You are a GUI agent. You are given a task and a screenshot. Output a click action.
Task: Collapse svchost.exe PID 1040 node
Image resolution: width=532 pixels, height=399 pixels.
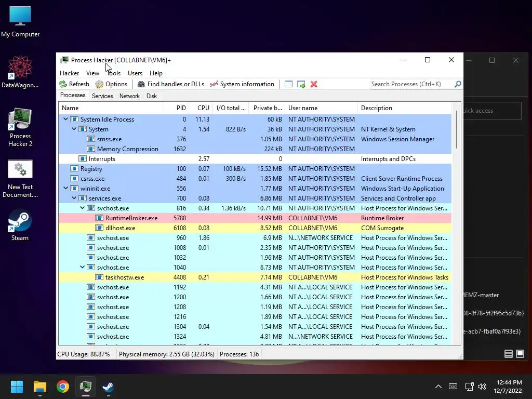click(83, 267)
